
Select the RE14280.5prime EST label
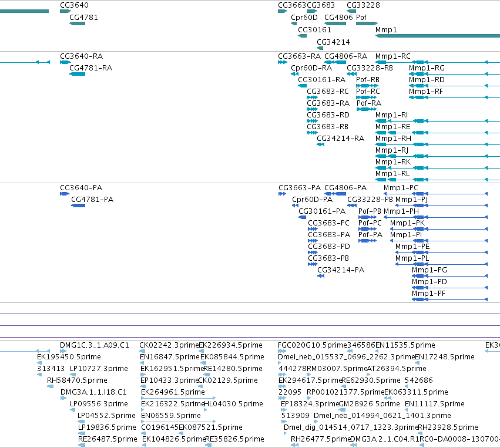pyautogui.click(x=233, y=369)
